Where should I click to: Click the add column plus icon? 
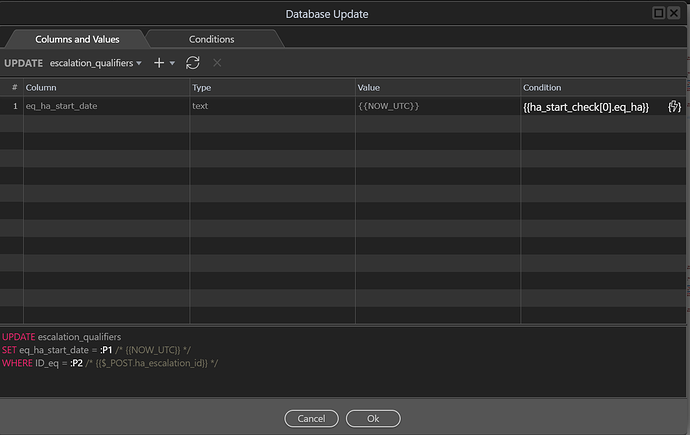[x=158, y=63]
